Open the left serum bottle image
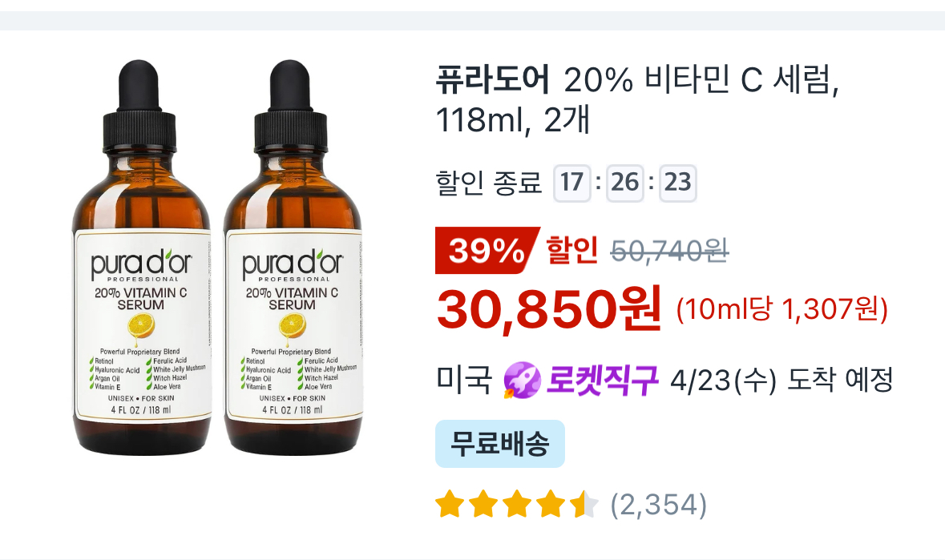945x560 pixels. click(x=142, y=257)
